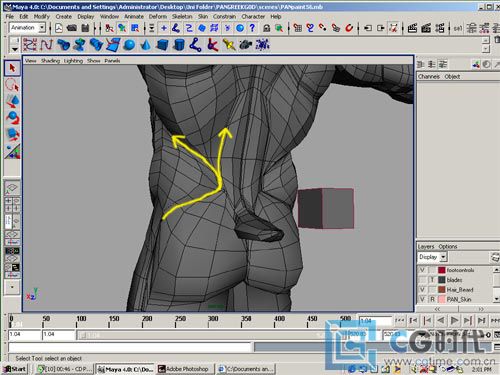Screen dimensions: 500x375
Task: Open the Skeleton menu
Action: click(x=182, y=16)
